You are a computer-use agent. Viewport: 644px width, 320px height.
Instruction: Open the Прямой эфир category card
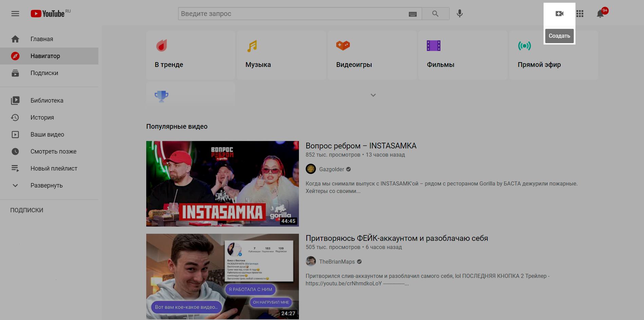[554, 55]
